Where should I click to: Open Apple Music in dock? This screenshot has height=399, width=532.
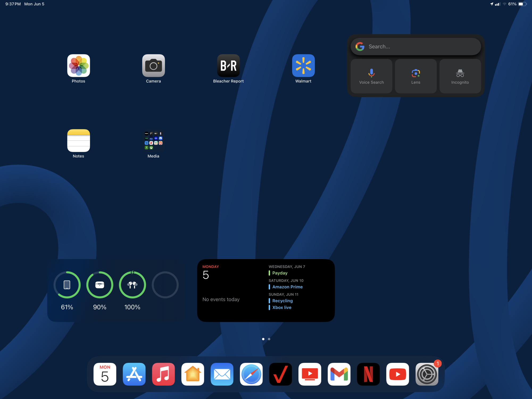point(164,374)
